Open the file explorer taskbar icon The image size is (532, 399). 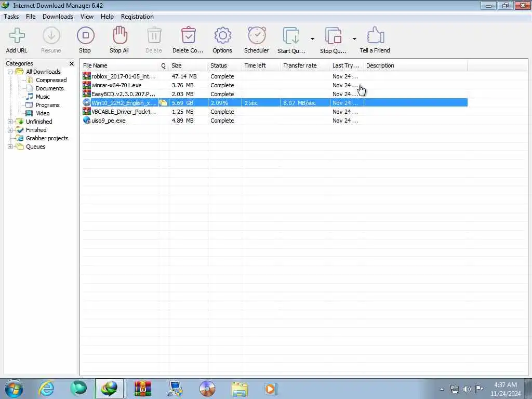(240, 389)
